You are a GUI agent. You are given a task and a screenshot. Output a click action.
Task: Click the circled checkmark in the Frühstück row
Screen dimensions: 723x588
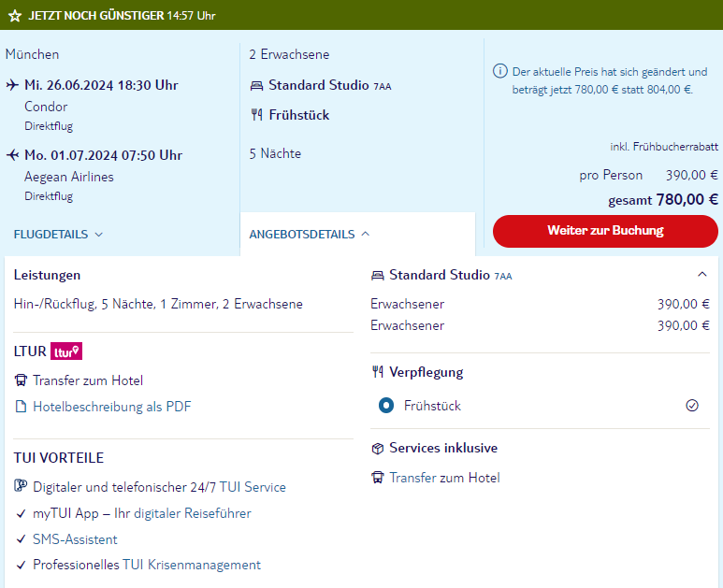[691, 406]
